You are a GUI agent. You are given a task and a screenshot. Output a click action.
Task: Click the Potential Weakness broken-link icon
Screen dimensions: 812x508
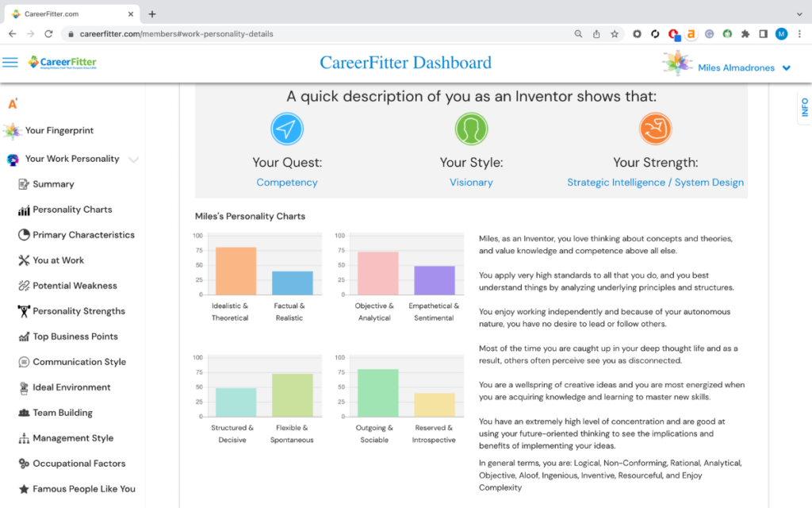[x=24, y=286]
